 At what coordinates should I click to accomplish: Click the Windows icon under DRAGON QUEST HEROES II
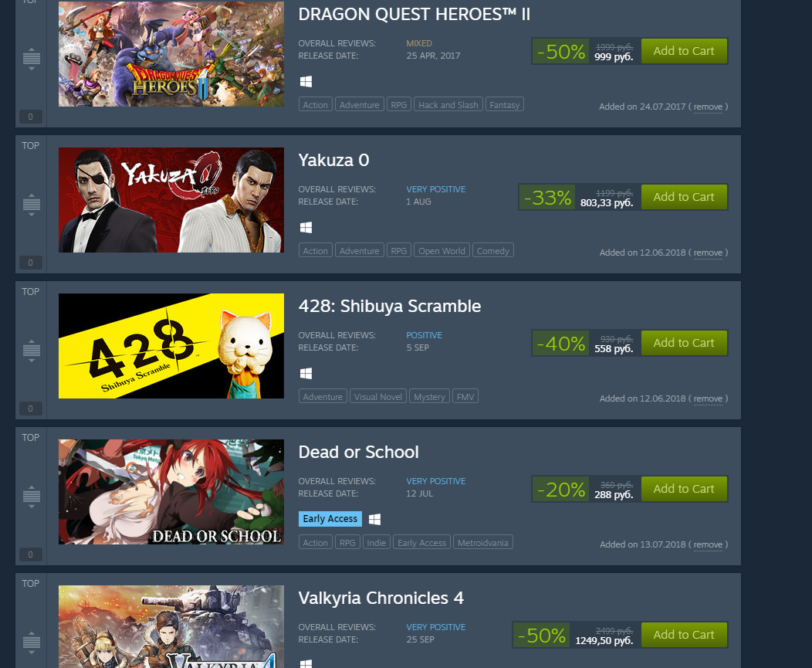(306, 81)
